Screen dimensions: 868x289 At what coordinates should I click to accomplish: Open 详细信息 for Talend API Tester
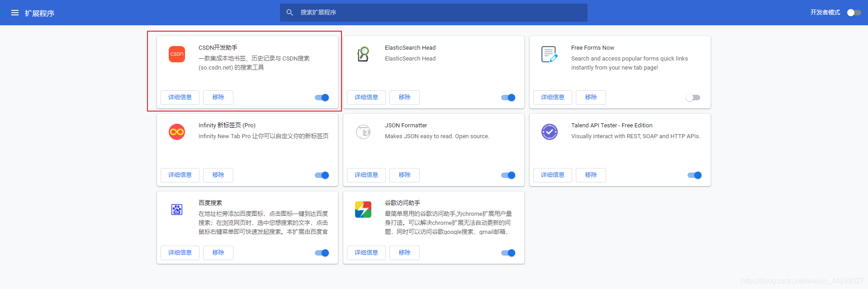[553, 175]
